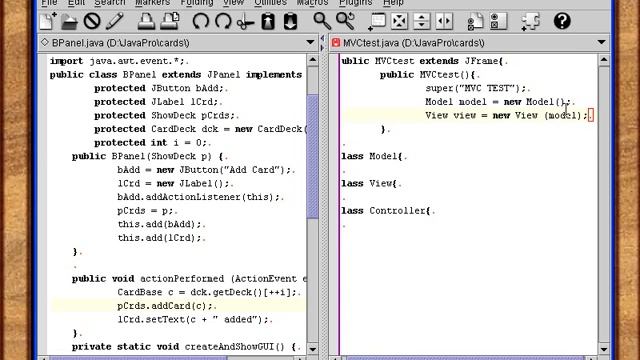The width and height of the screenshot is (640, 360).
Task: Click the Cut scissors icon
Action: tap(245, 22)
